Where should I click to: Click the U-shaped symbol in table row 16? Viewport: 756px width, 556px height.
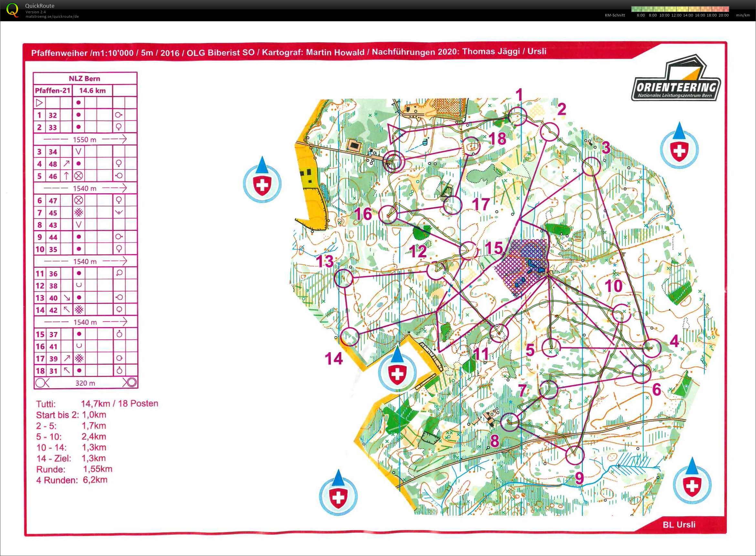point(79,346)
